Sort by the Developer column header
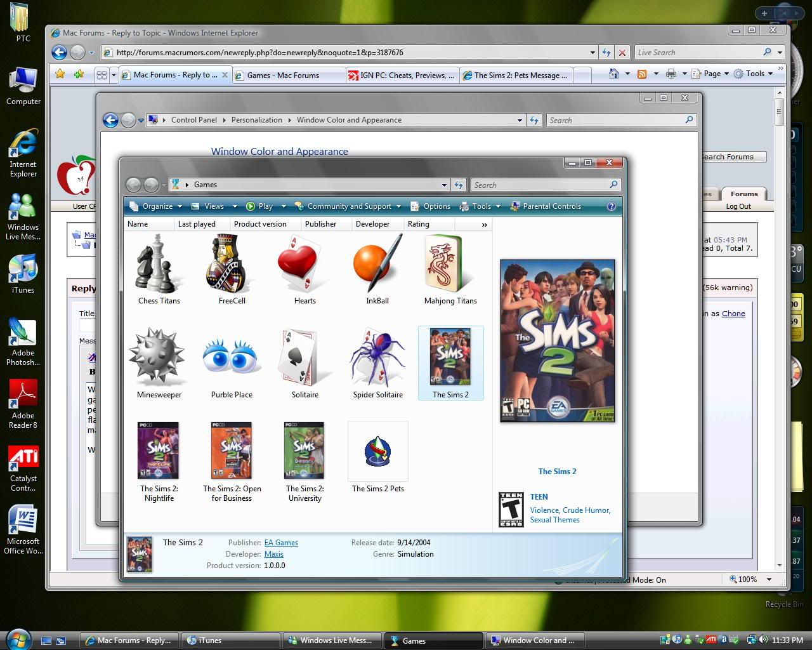Screen dimensions: 812x650 pyautogui.click(x=377, y=224)
